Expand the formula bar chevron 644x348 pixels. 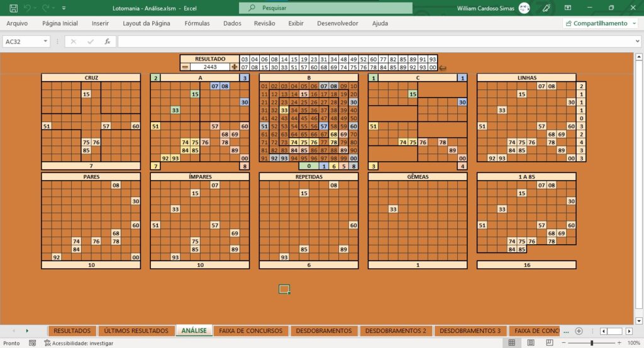click(638, 42)
